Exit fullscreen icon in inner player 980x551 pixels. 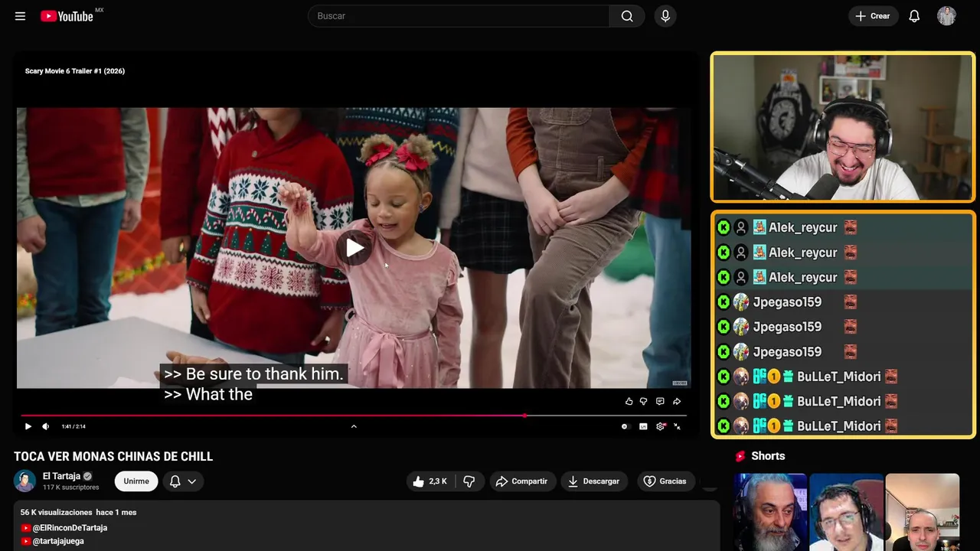(x=678, y=426)
